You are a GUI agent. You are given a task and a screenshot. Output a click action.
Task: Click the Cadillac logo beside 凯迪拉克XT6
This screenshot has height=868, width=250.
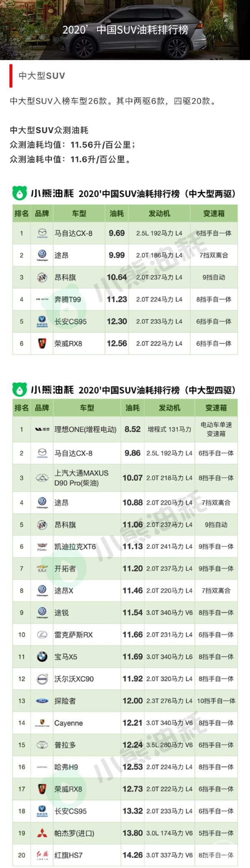point(42,547)
